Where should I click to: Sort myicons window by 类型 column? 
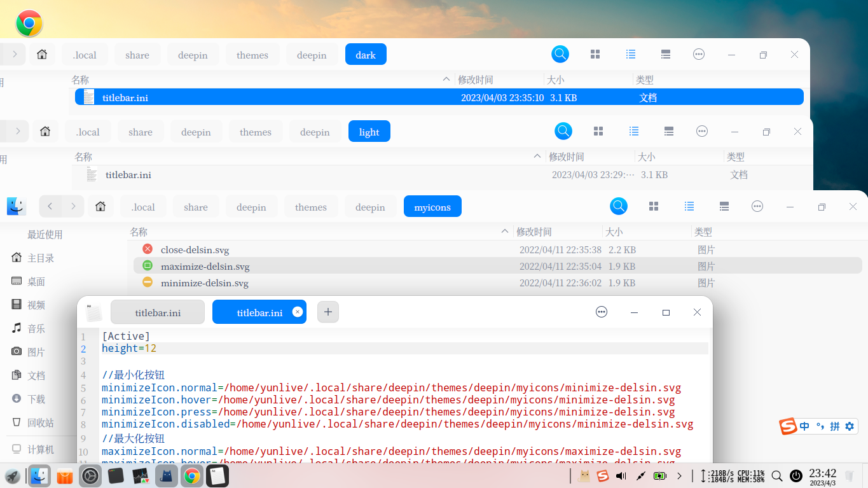(x=703, y=232)
